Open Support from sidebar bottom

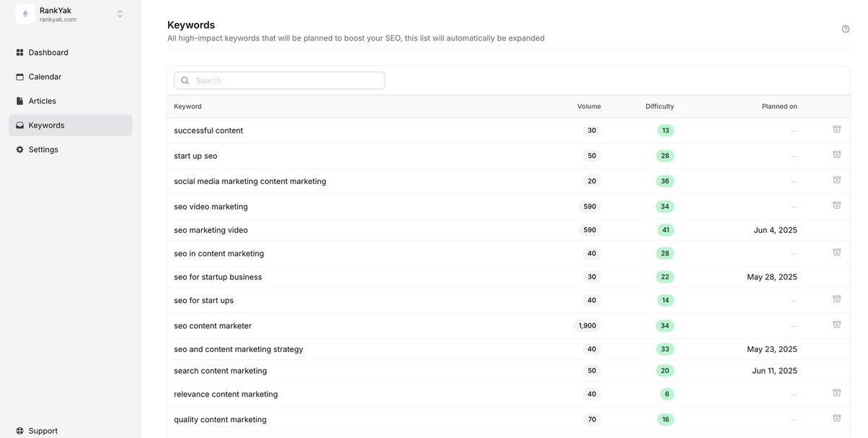point(43,431)
